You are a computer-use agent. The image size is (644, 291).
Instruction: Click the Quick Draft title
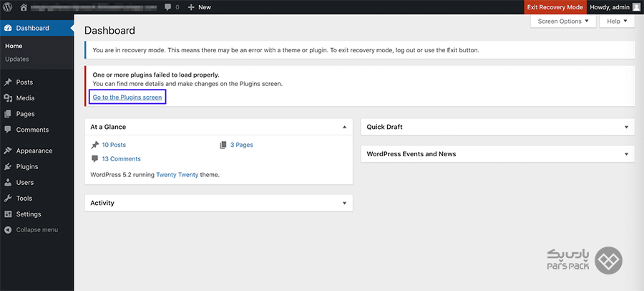pos(384,127)
